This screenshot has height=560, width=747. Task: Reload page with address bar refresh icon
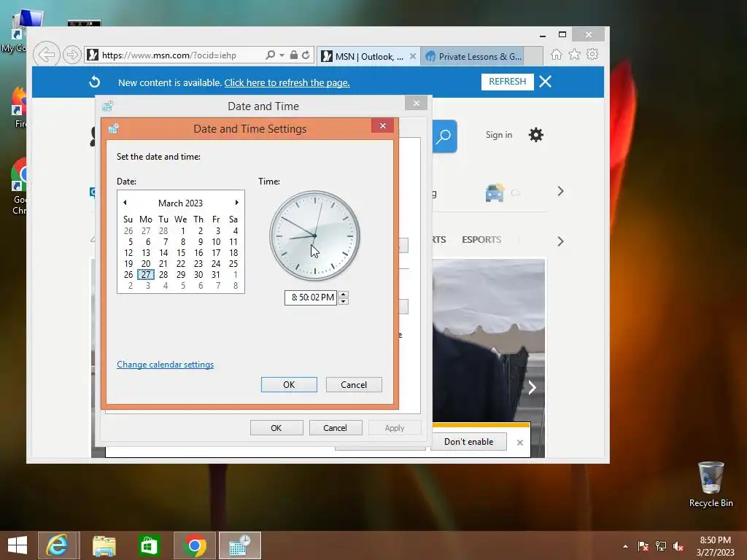[306, 55]
